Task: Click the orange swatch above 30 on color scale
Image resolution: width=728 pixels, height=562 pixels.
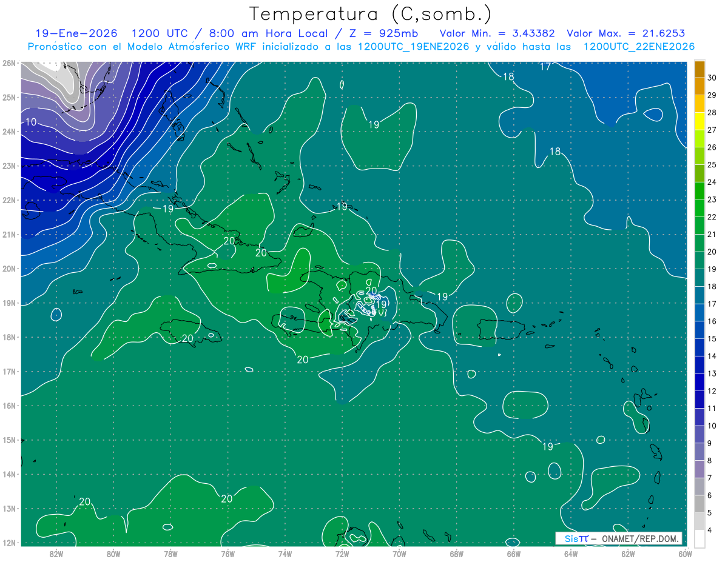Action: coord(699,69)
